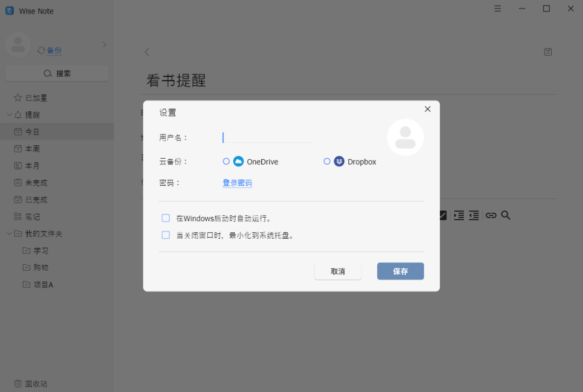Save the note with the floppy disk icon
This screenshot has width=583, height=392.
pyautogui.click(x=548, y=51)
